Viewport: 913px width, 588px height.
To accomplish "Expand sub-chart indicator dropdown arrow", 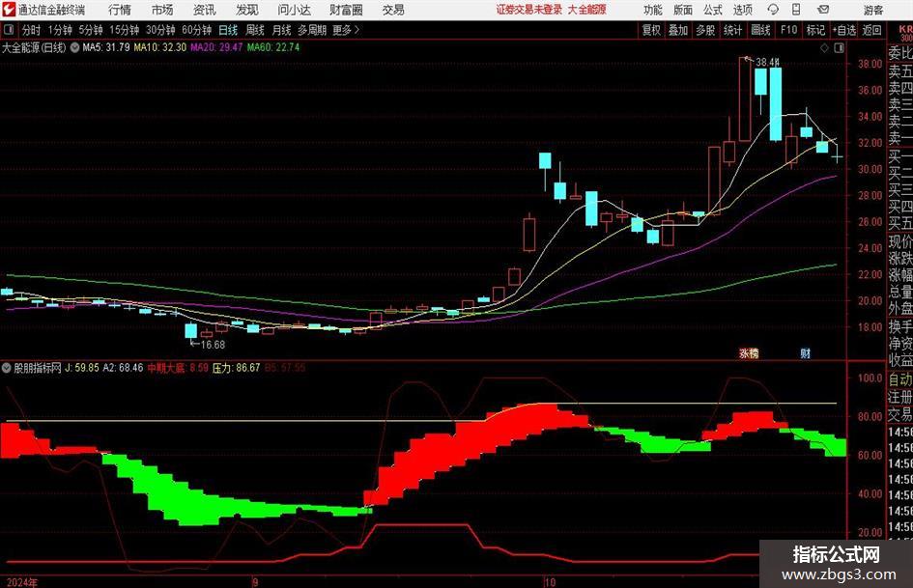I will pos(7,368).
